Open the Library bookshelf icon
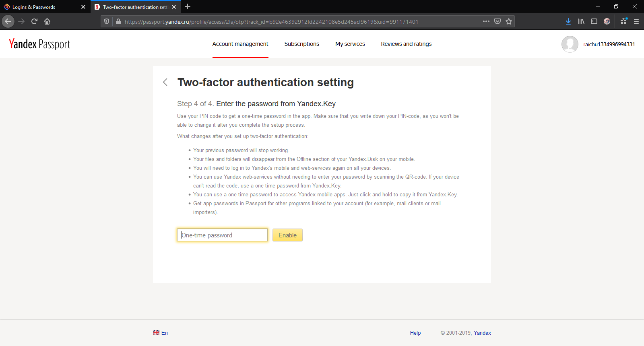 pyautogui.click(x=581, y=21)
